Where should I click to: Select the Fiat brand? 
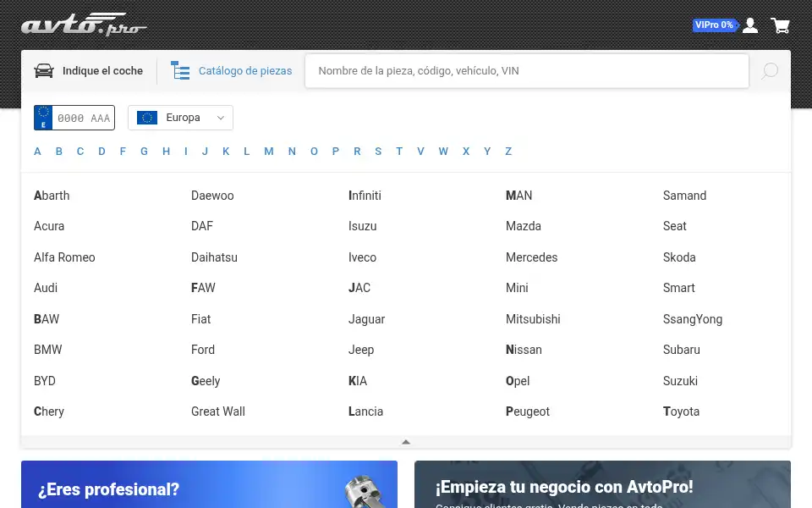[x=201, y=319]
